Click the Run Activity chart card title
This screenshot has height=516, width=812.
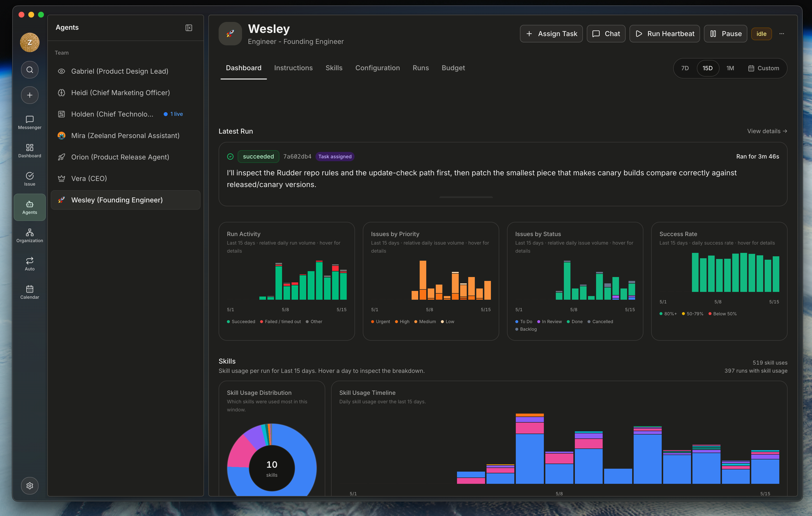click(244, 234)
